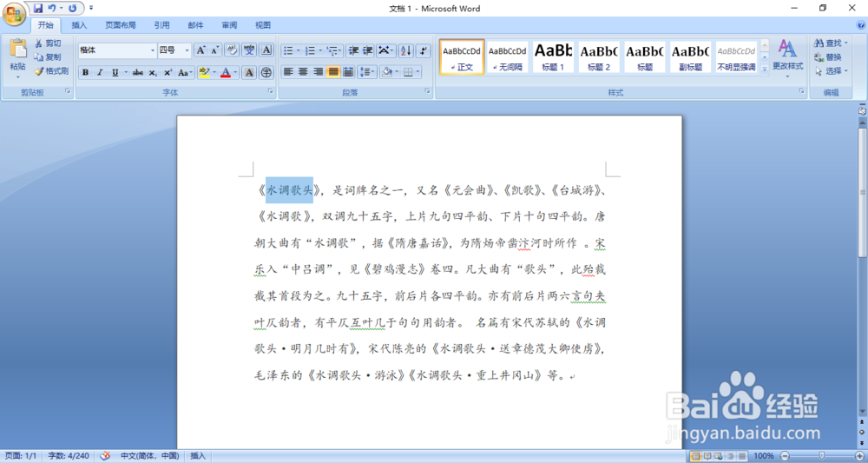Click the zoom slider handle
Image resolution: width=868 pixels, height=463 pixels.
click(x=822, y=456)
